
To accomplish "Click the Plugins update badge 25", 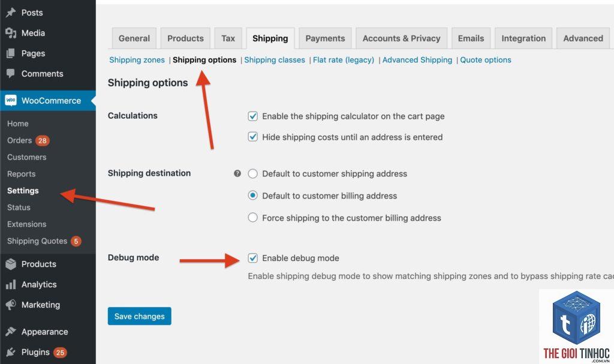I will pyautogui.click(x=60, y=353).
